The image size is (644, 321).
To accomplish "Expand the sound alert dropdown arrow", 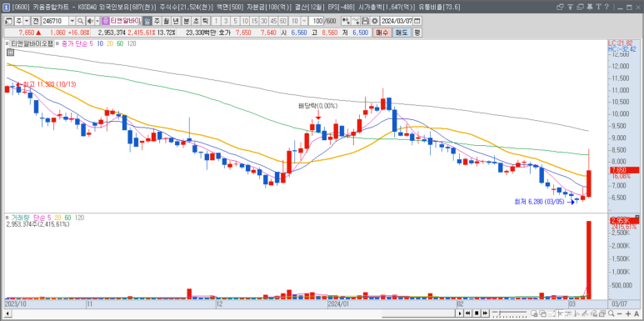I will pos(97,21).
